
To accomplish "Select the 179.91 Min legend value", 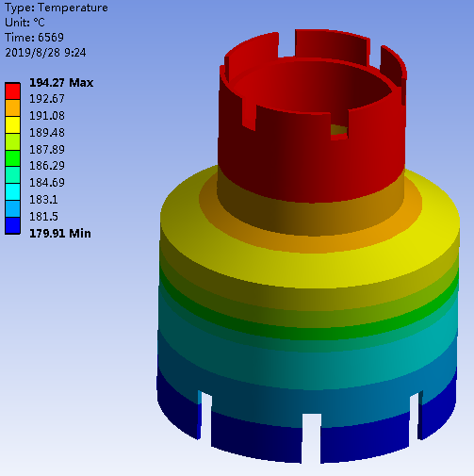I will (x=60, y=234).
